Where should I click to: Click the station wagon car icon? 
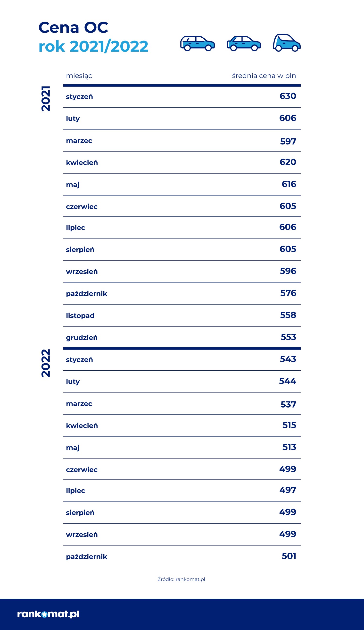tap(197, 43)
